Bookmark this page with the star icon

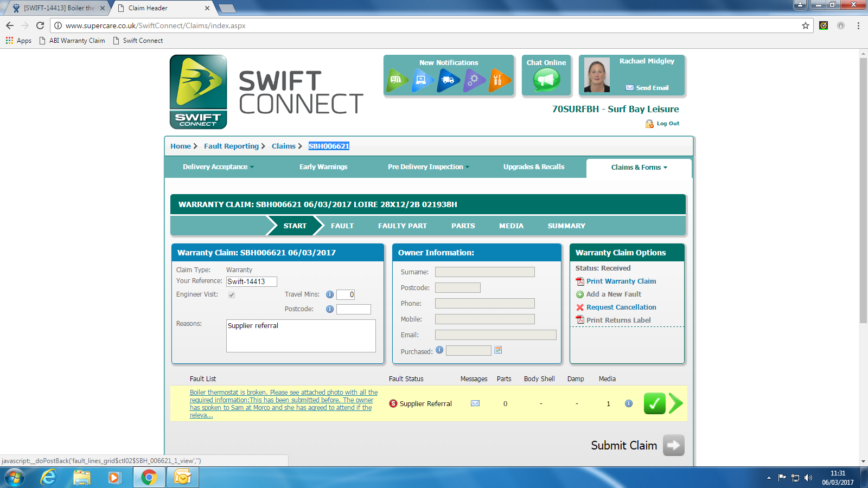pyautogui.click(x=806, y=25)
